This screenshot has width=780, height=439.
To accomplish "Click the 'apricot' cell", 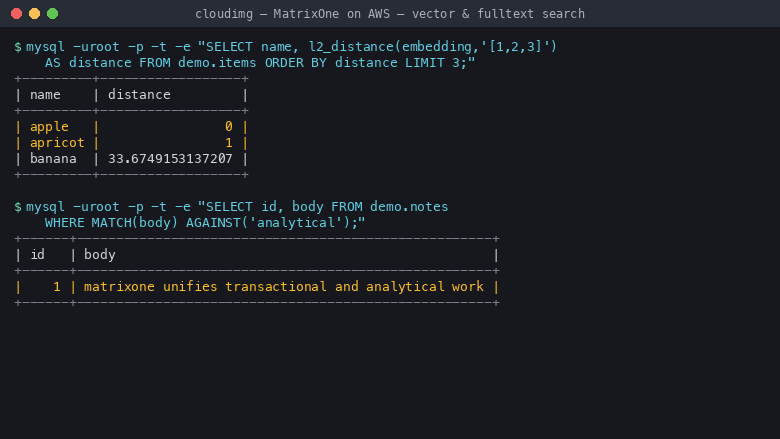I will pyautogui.click(x=57, y=143).
